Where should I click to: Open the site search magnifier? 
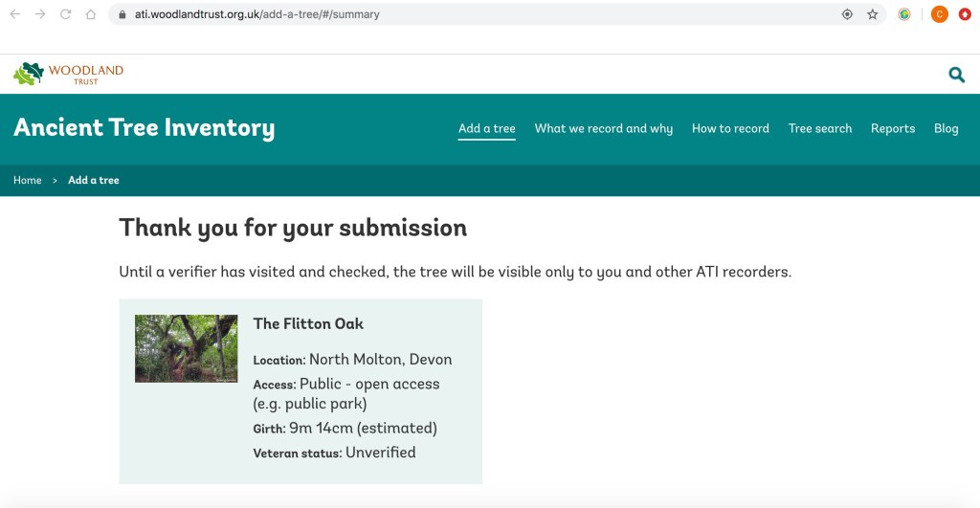pos(956,74)
